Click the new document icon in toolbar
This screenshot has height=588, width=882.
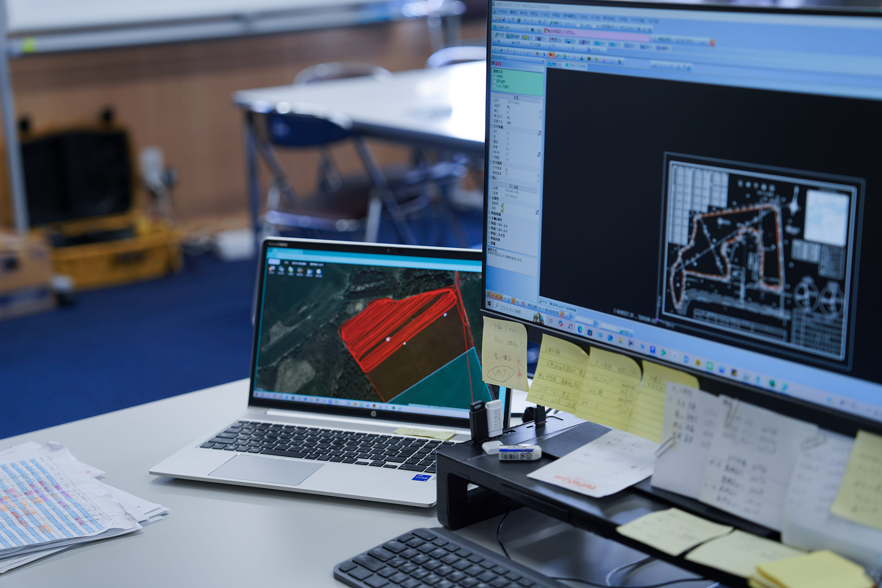coord(496,19)
